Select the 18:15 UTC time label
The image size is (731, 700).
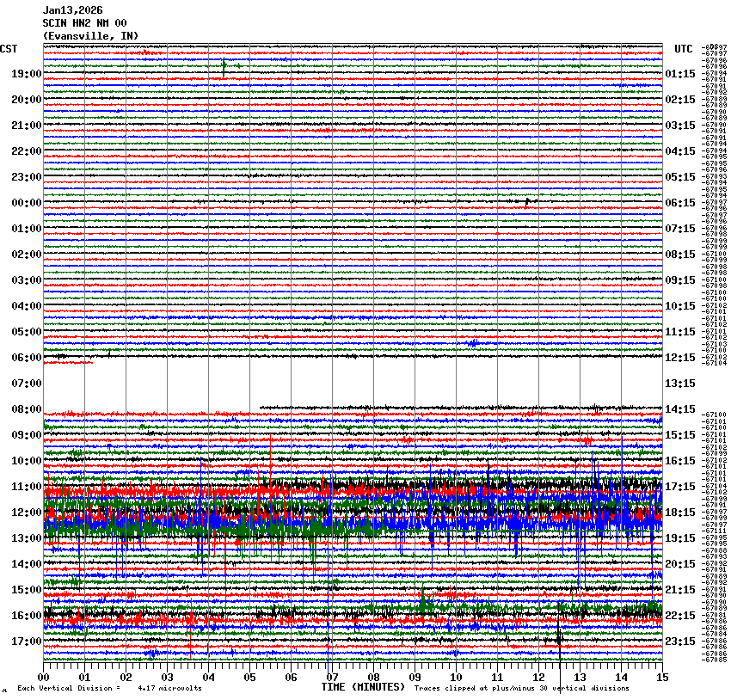point(680,513)
